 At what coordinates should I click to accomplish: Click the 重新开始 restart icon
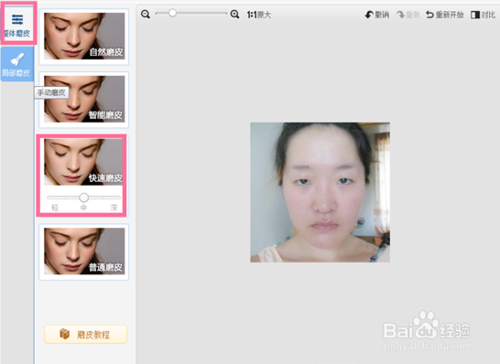[x=430, y=15]
